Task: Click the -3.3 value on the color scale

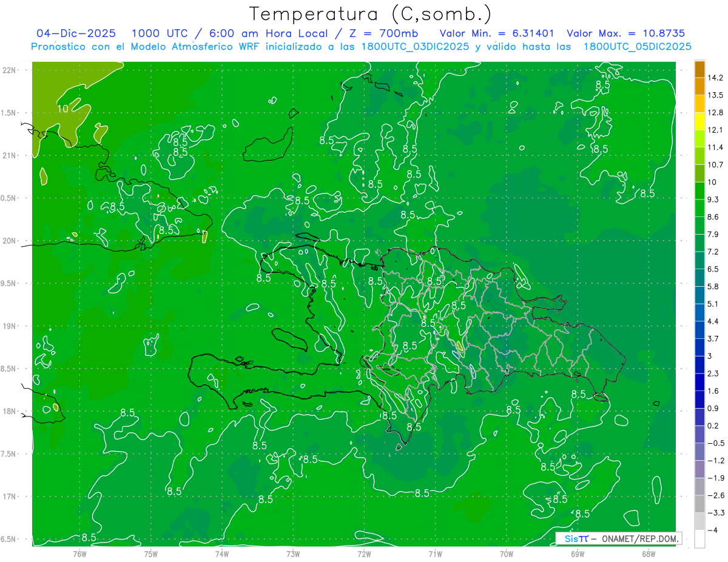Action: click(715, 513)
